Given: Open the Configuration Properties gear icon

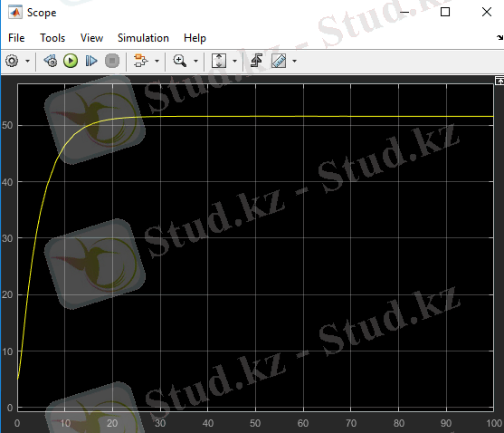Looking at the screenshot, I should coord(12,61).
